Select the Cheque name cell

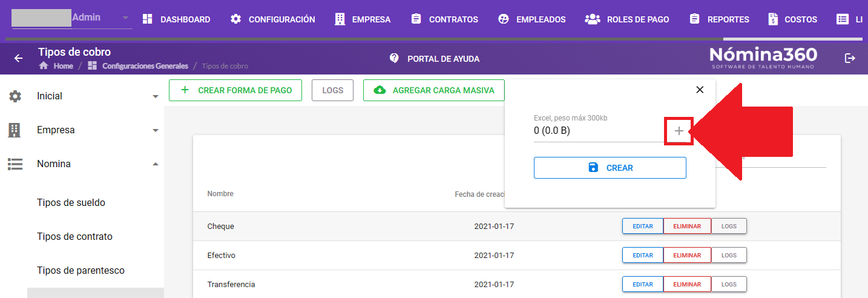221,227
